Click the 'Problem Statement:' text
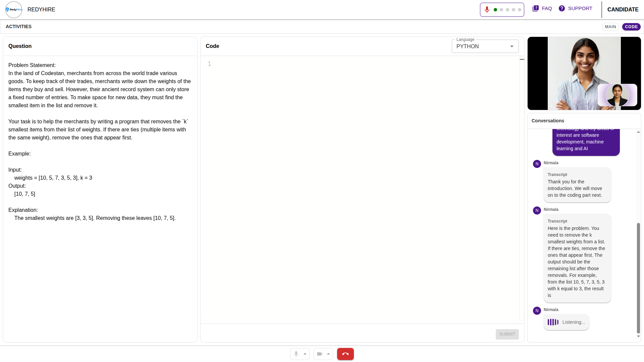The width and height of the screenshot is (644, 362). (32, 65)
